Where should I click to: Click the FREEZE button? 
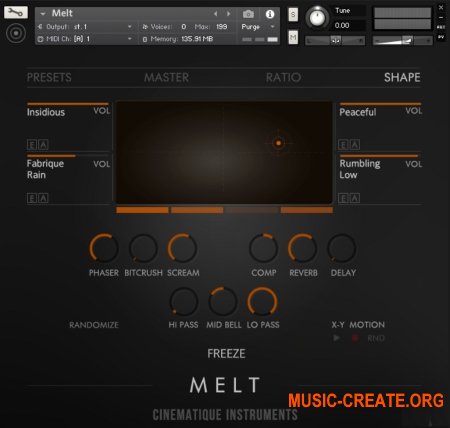coord(226,354)
